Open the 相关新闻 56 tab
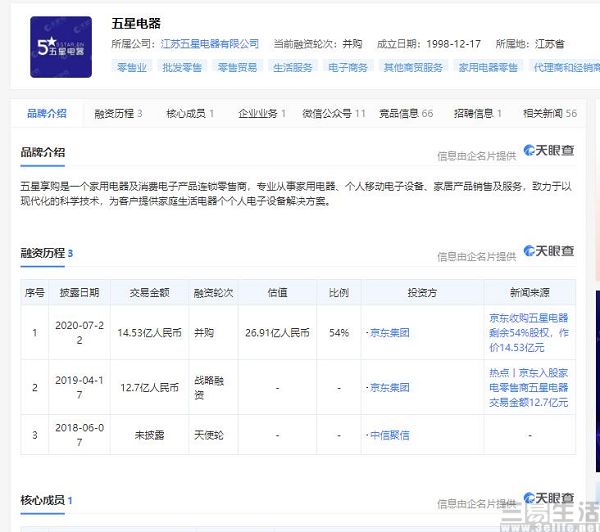 [x=549, y=114]
